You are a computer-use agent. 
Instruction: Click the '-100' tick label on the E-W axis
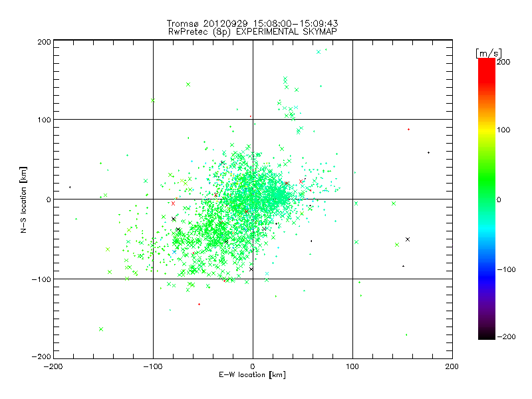(x=153, y=366)
